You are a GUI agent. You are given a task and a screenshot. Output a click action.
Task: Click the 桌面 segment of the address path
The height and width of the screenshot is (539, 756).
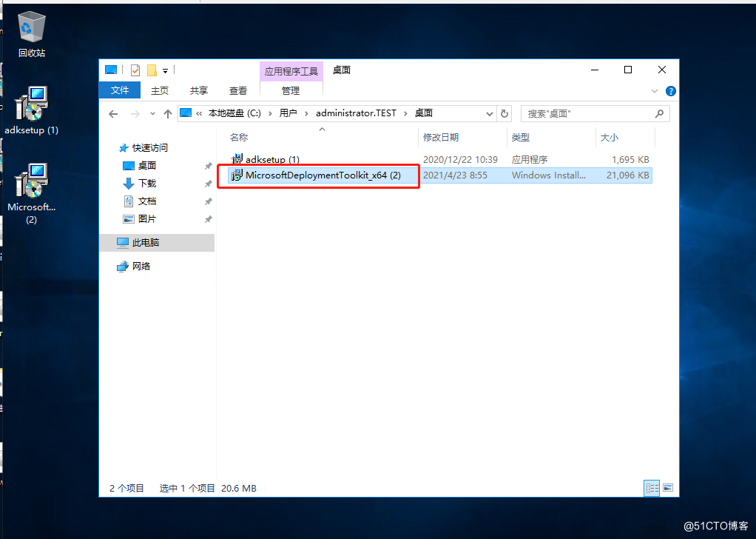pyautogui.click(x=424, y=113)
